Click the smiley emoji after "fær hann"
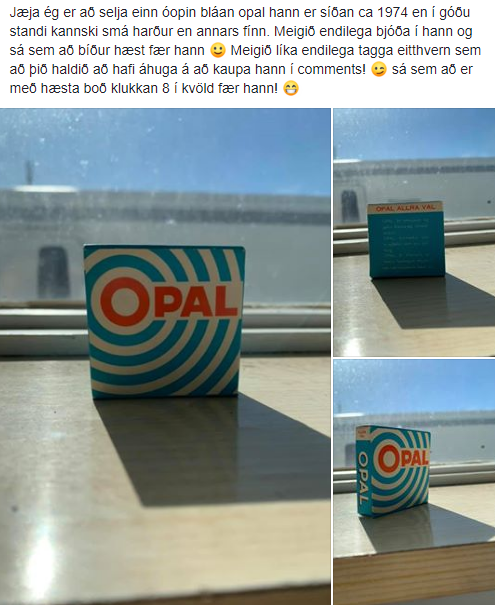The width and height of the screenshot is (495, 605). (x=218, y=51)
